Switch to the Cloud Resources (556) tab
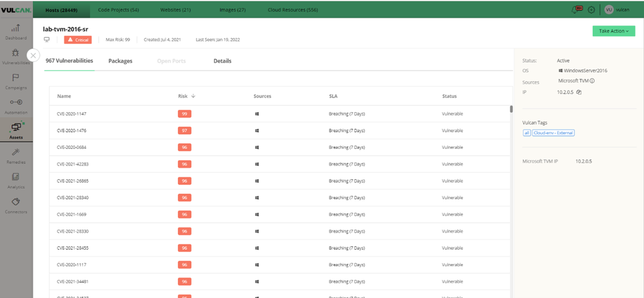The height and width of the screenshot is (298, 644). click(293, 10)
